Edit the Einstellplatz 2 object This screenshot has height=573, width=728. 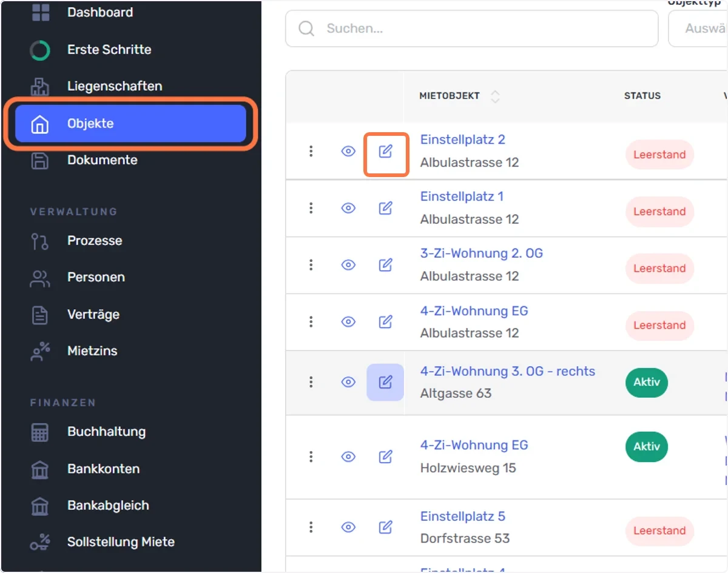coord(385,151)
